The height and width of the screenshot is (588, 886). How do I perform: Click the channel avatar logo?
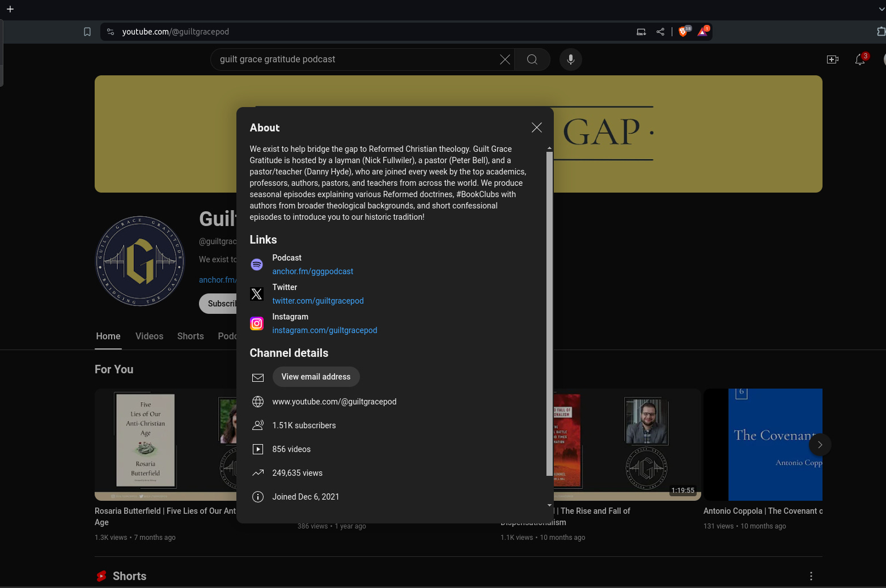pyautogui.click(x=140, y=261)
